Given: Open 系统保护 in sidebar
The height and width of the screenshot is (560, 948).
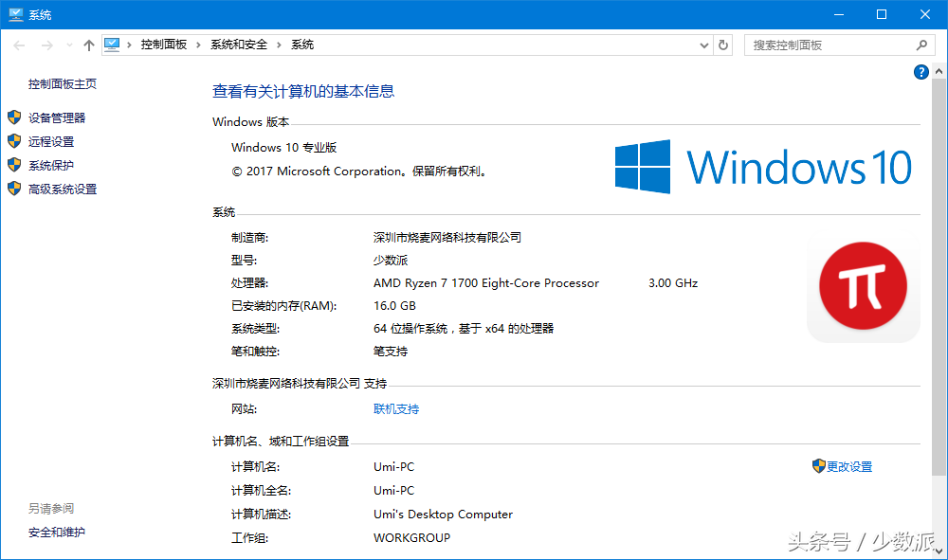Looking at the screenshot, I should coord(51,165).
